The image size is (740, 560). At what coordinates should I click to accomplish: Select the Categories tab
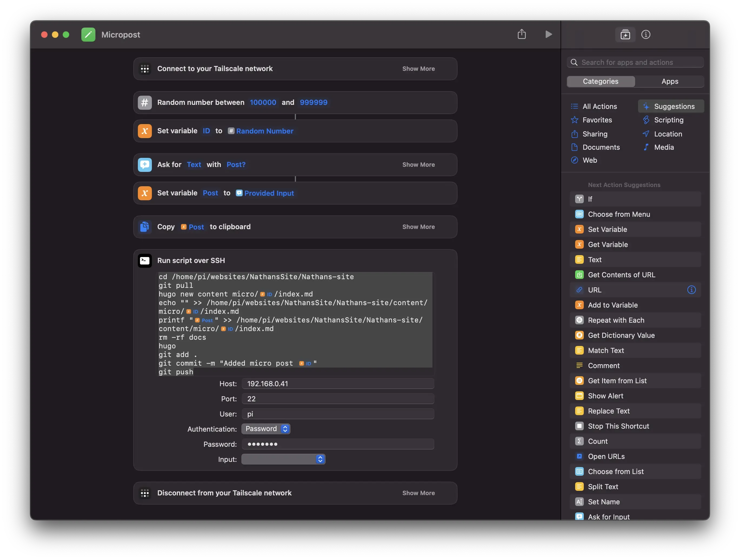pyautogui.click(x=601, y=81)
